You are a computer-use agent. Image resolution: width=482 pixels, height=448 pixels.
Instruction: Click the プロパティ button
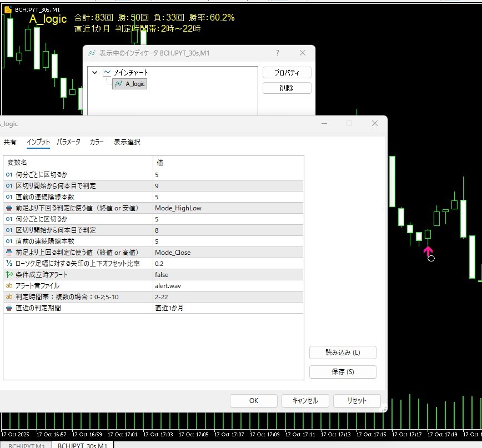click(287, 73)
